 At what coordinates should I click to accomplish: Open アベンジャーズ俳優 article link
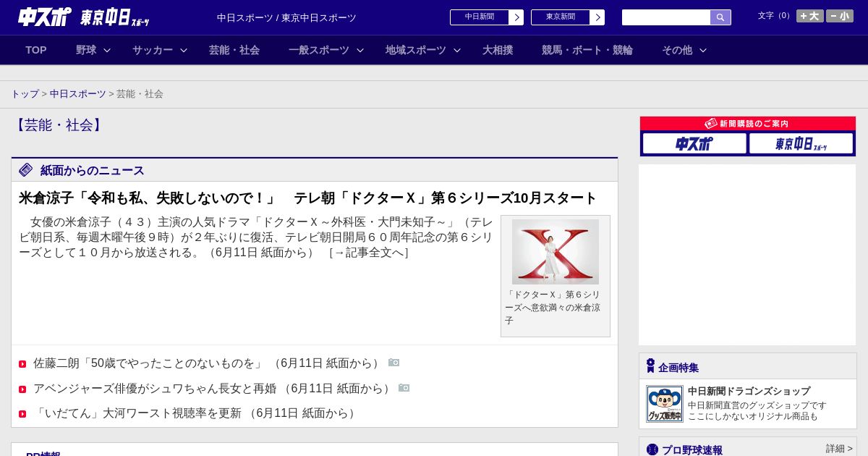(x=213, y=389)
